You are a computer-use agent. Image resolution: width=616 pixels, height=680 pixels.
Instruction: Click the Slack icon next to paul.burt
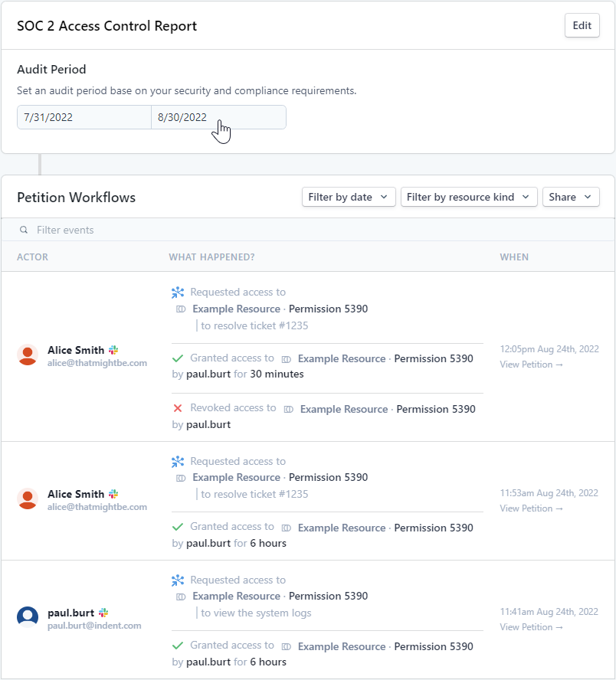tap(103, 613)
